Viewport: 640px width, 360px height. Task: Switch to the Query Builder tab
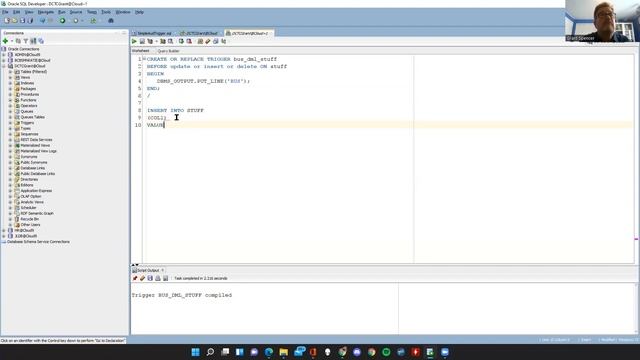[168, 51]
